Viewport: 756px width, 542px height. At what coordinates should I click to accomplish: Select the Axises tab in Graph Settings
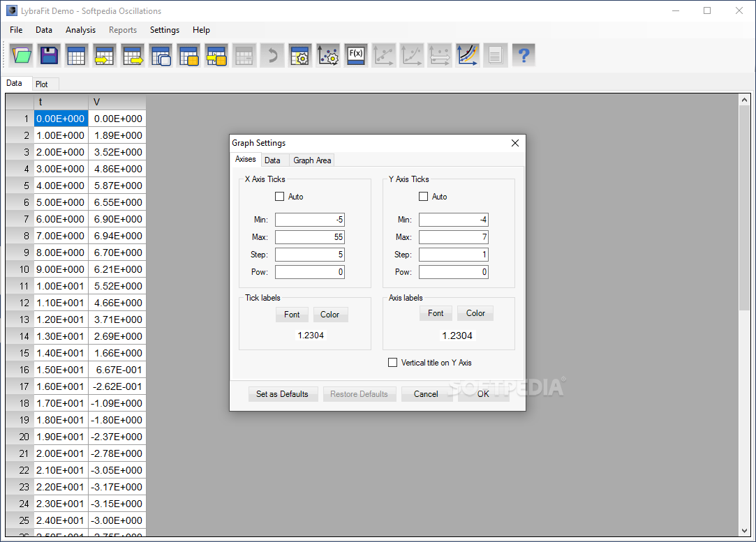[246, 159]
